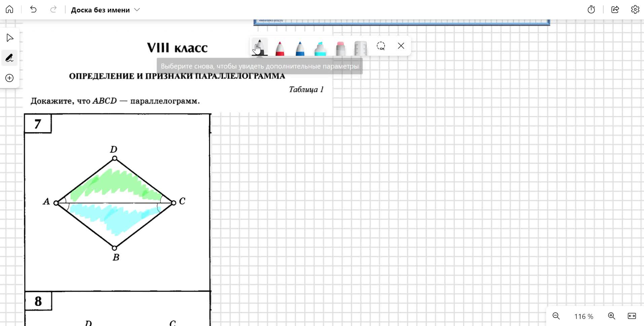Screen dimensions: 644x326
Task: Click vertex C of figure 7
Action: tap(174, 203)
